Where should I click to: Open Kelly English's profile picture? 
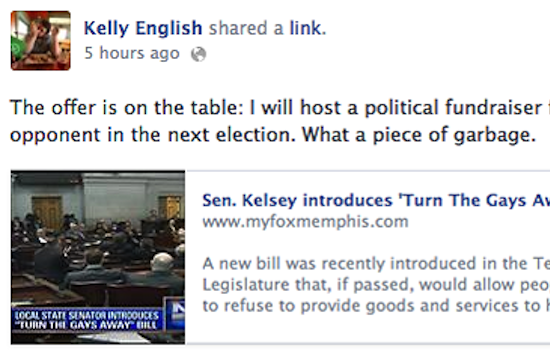coord(41,41)
